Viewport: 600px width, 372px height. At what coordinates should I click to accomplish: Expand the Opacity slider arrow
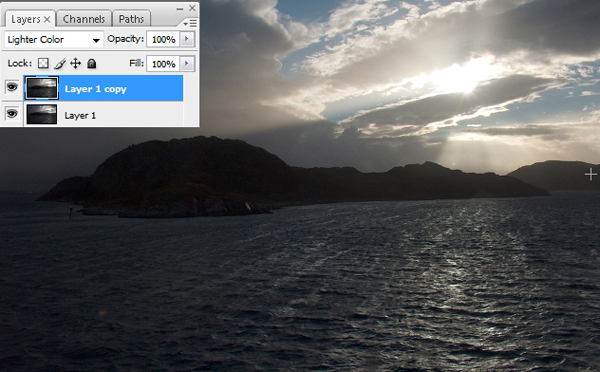coord(187,39)
